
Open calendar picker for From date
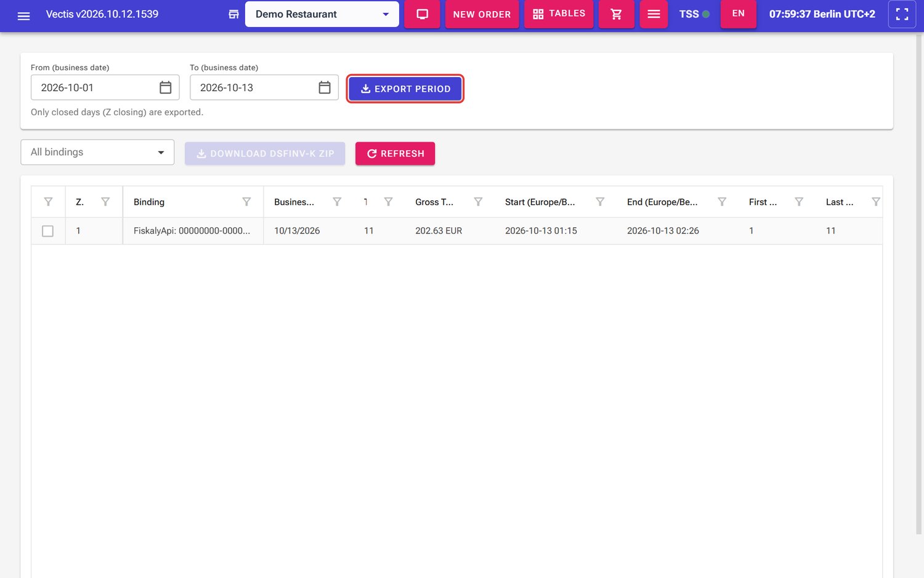point(165,88)
